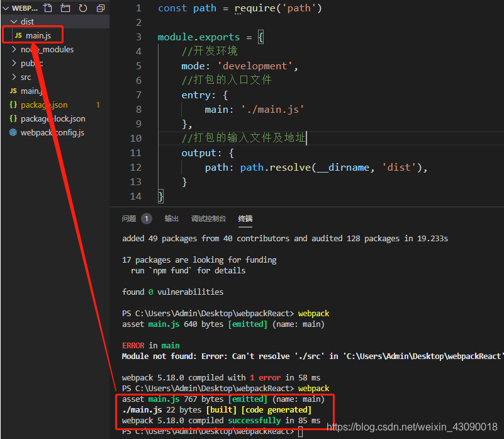
Task: Select the 终端 (Terminal) tab
Action: pos(245,219)
